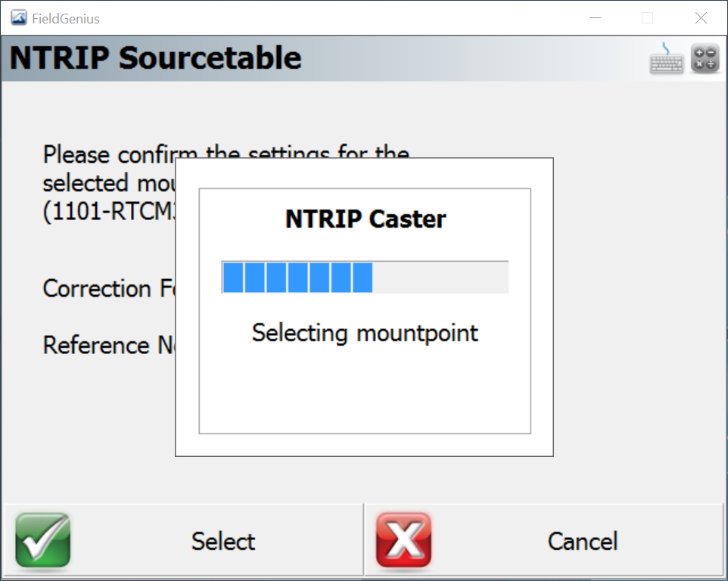Viewport: 728px width, 581px height.
Task: Cancel the NTRIP Caster connection
Action: (582, 540)
